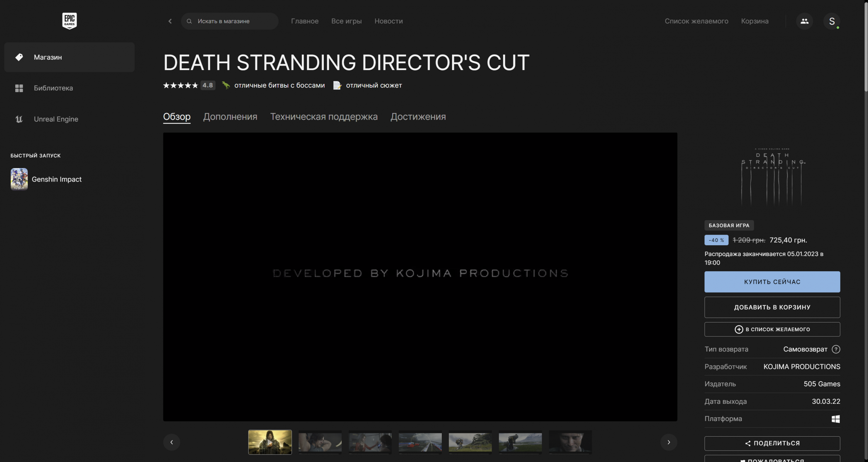
Task: Click KOJIMA PRODUCTIONS developer name
Action: coord(802,366)
